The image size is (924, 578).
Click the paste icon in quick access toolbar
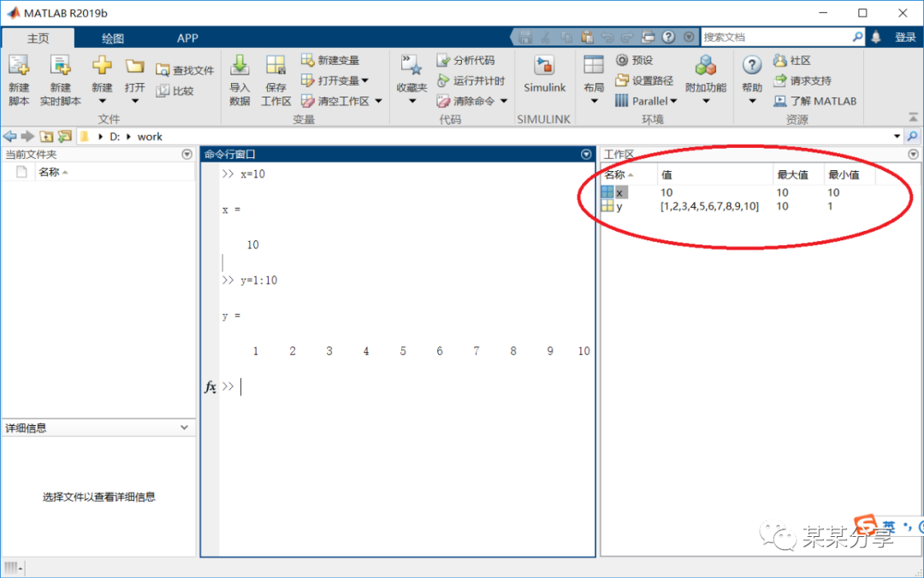[x=587, y=37]
